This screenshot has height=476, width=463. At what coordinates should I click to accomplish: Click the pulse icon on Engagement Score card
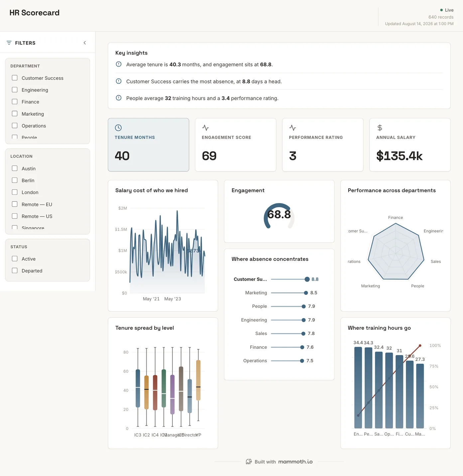[x=205, y=128]
